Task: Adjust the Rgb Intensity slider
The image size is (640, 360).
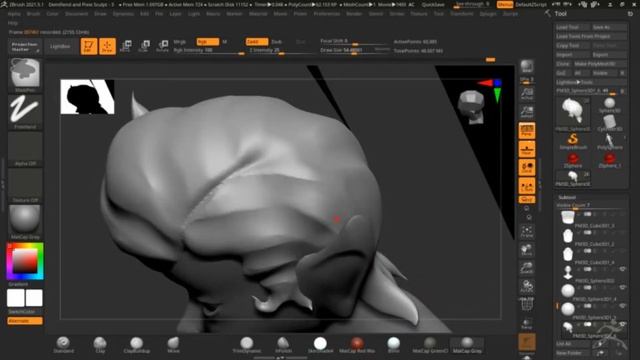Action: [208, 51]
